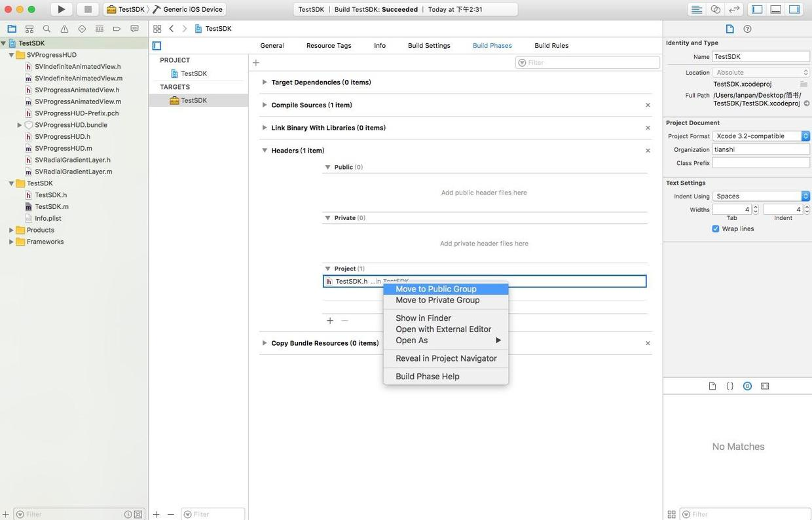Add a header file with plus button
Viewport: 812px width, 520px height.
(x=330, y=321)
